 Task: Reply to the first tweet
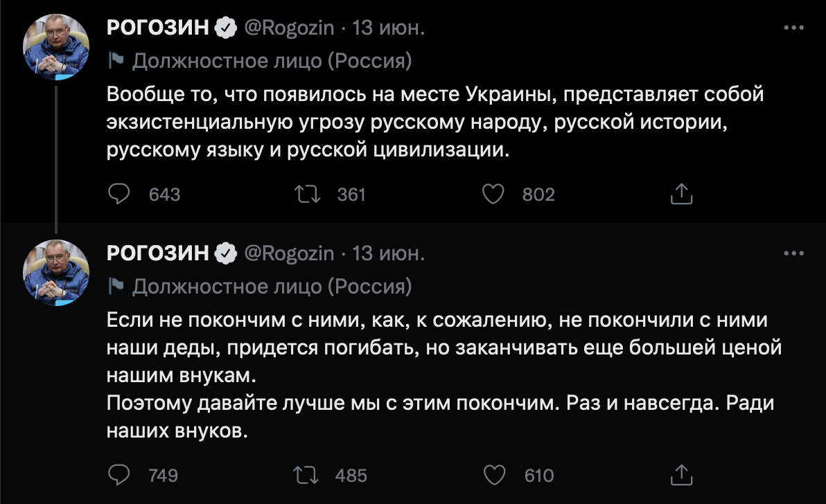[x=121, y=195]
